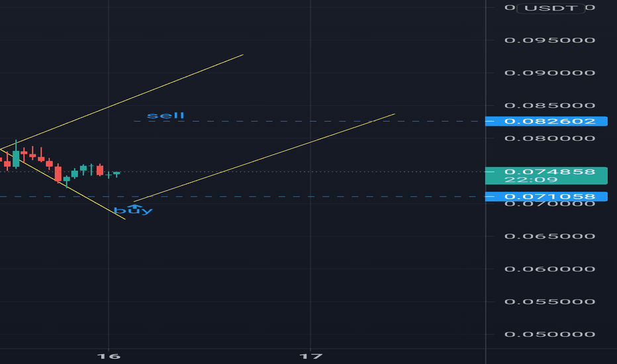Click the 0.095000 price scale value
The width and height of the screenshot is (617, 364).
pos(549,40)
